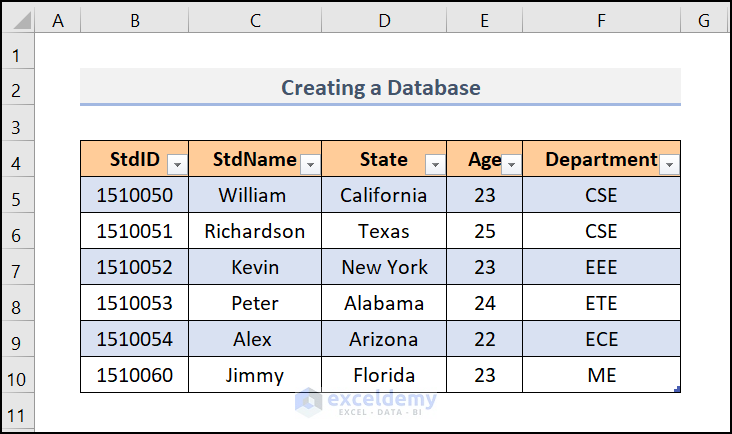Select Jimmy's age cell in row 10

click(484, 376)
